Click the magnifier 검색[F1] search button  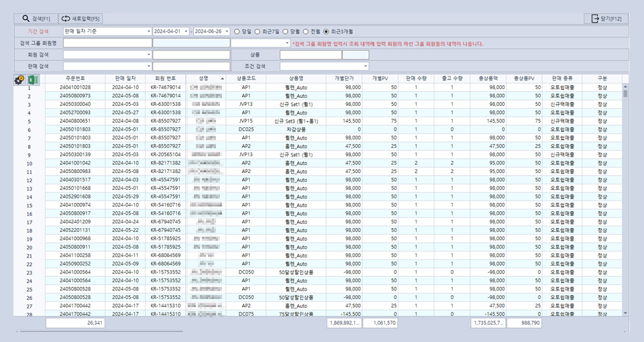[36, 19]
